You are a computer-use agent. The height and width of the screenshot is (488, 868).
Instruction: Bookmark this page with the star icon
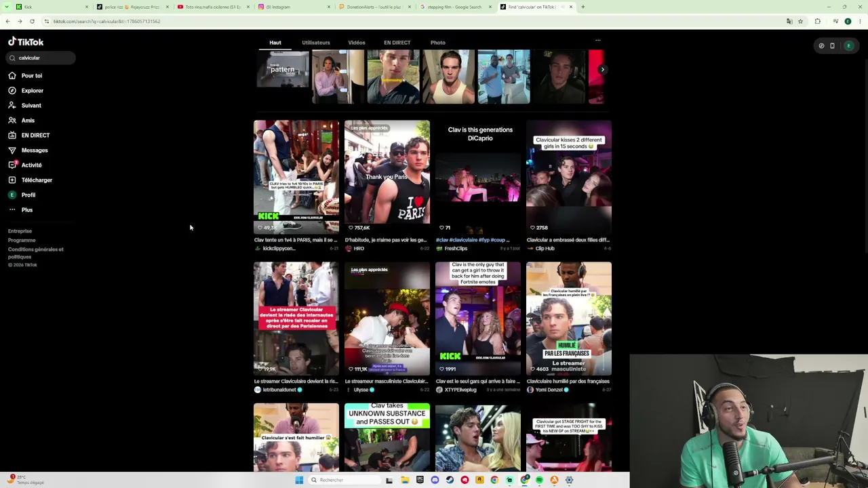(x=800, y=21)
